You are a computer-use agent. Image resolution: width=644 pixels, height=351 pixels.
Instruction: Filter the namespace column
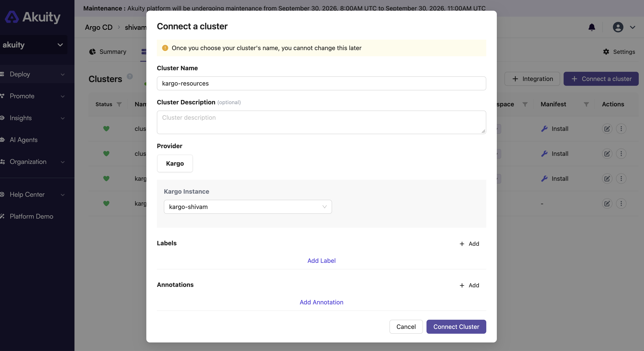click(x=525, y=104)
